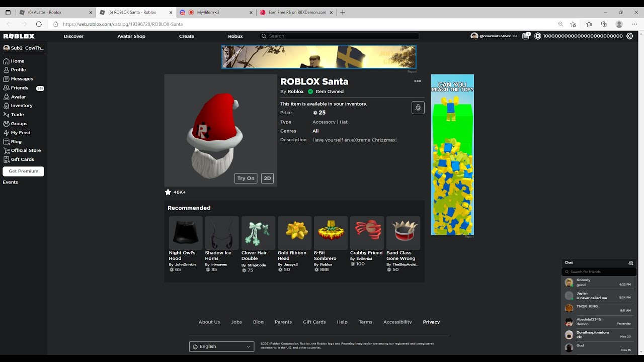Open the Roblox creator link
The image size is (644, 362).
coord(295,92)
